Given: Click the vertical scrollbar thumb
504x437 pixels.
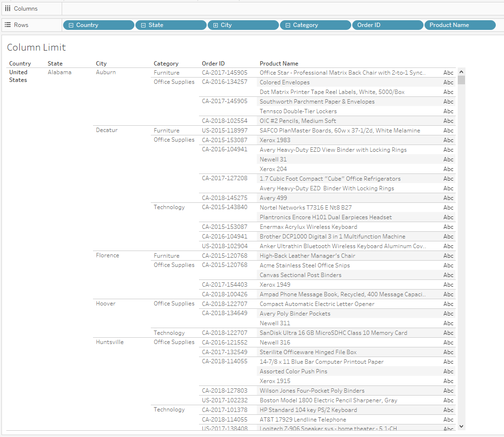Looking at the screenshot, I should point(461,79).
